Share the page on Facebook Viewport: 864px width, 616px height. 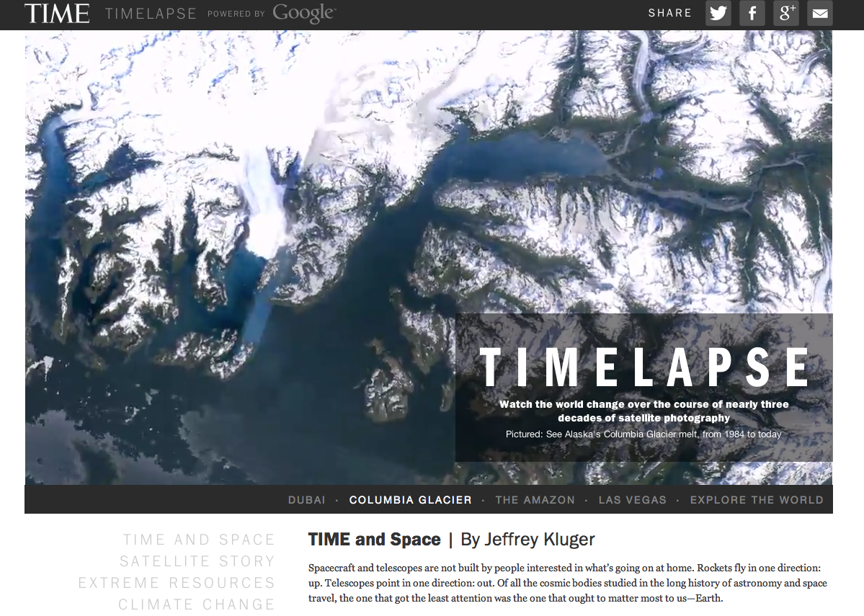point(752,13)
